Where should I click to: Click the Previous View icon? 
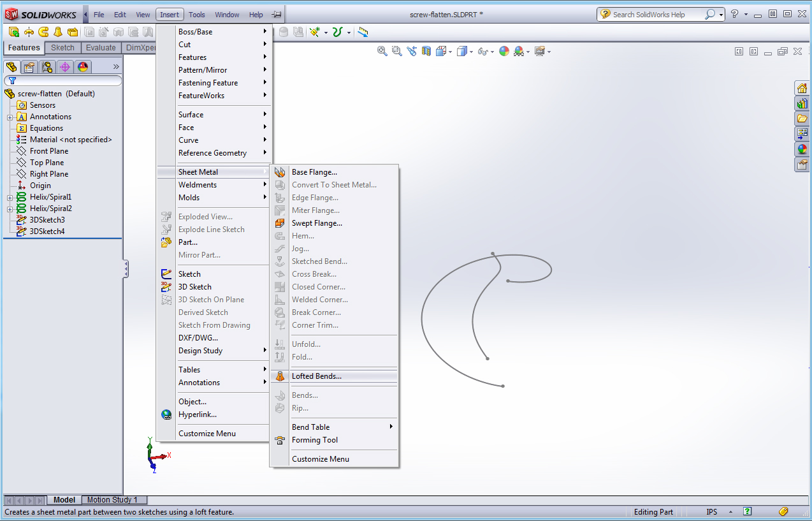(412, 51)
